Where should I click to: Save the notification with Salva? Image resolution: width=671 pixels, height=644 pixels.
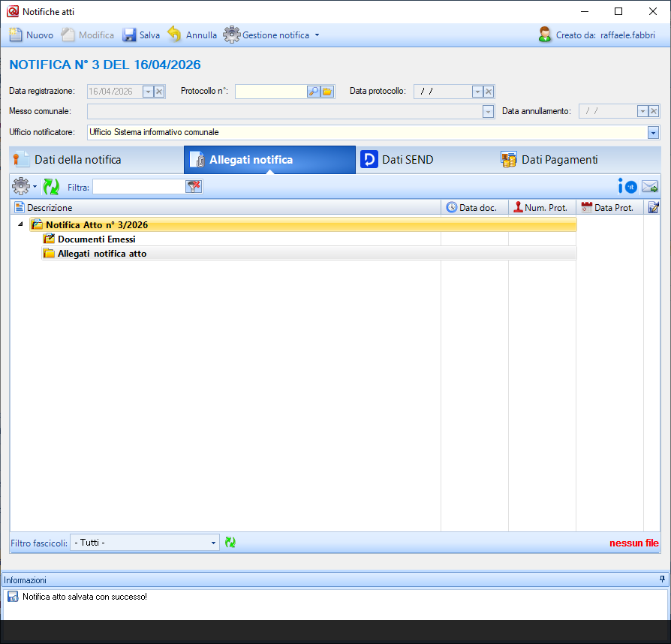tap(141, 35)
